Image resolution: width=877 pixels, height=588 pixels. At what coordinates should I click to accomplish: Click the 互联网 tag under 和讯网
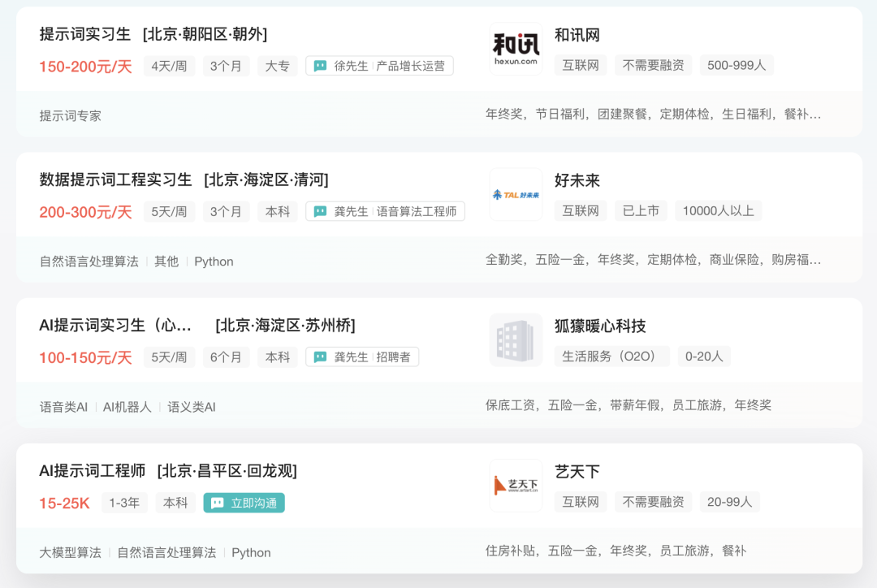(581, 65)
